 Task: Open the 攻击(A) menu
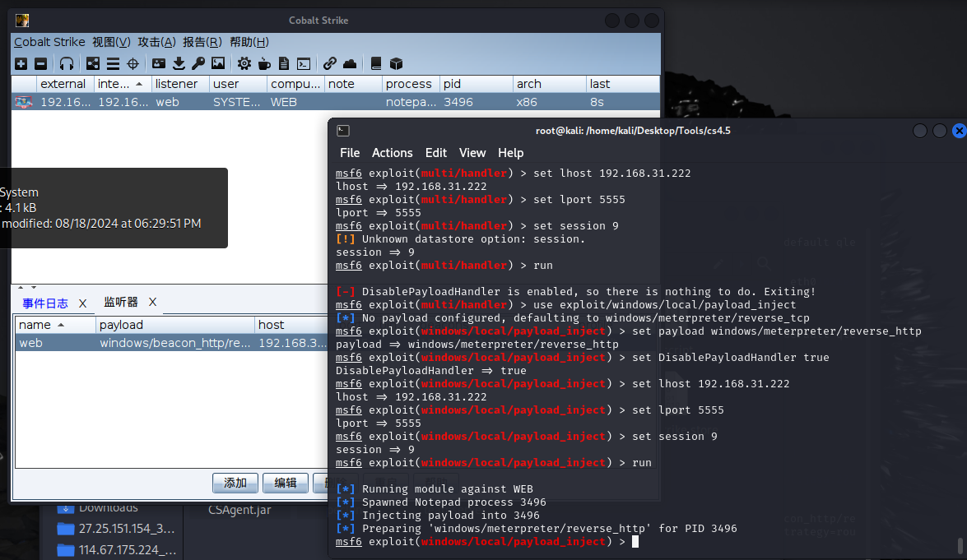tap(156, 42)
